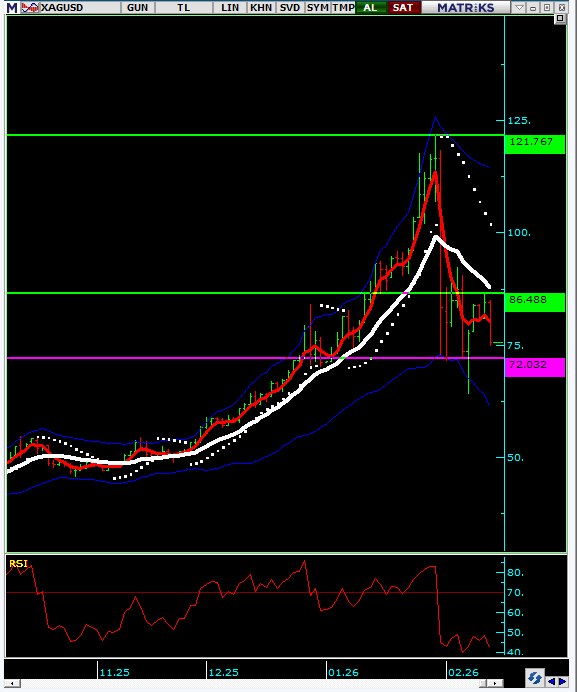Toggle the LIN scale button
The height and width of the screenshot is (692, 577).
point(230,8)
